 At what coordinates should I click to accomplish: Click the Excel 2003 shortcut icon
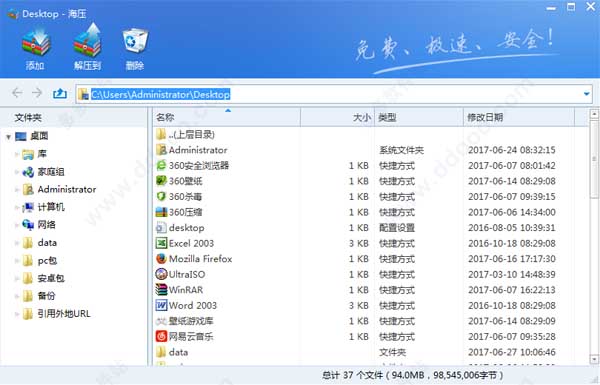[161, 243]
